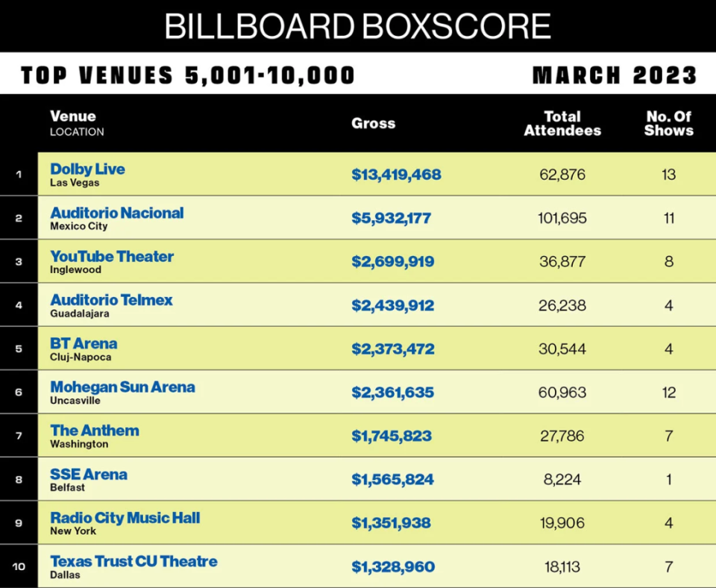716x588 pixels.
Task: Click the Billboard Boxscore title
Action: click(x=357, y=26)
